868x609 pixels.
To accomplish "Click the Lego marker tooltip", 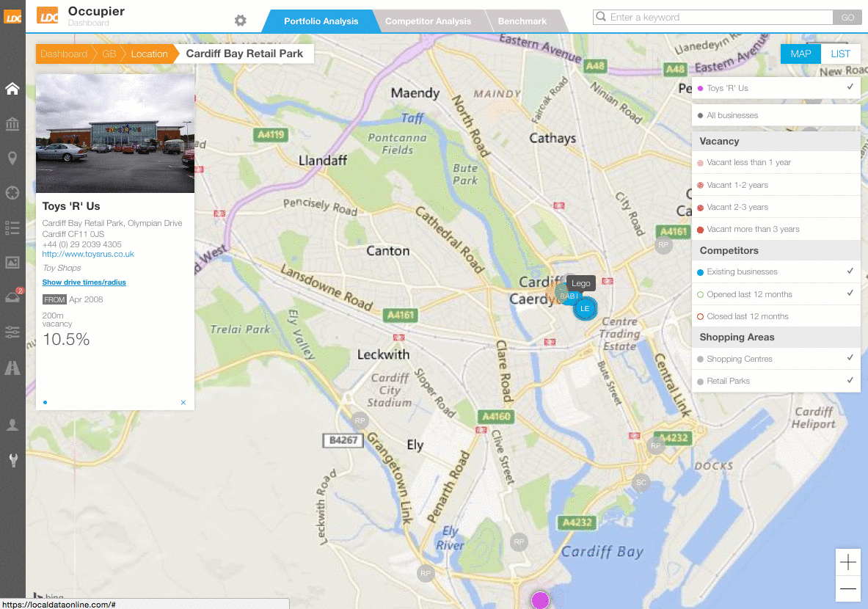I will [580, 283].
